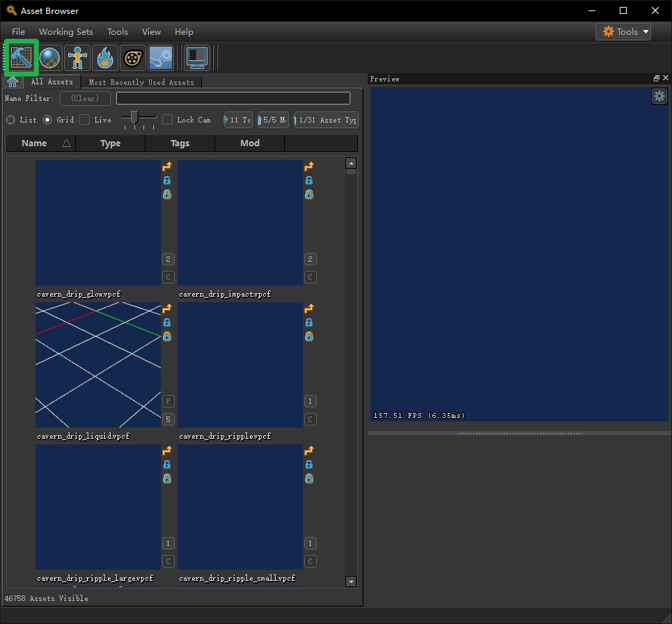Open the 1/31 Asset Types filter dropdown
Screen dimensions: 672x624
click(326, 120)
